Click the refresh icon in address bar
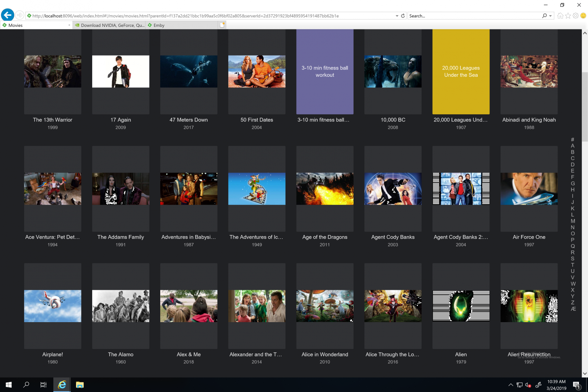 tap(403, 16)
